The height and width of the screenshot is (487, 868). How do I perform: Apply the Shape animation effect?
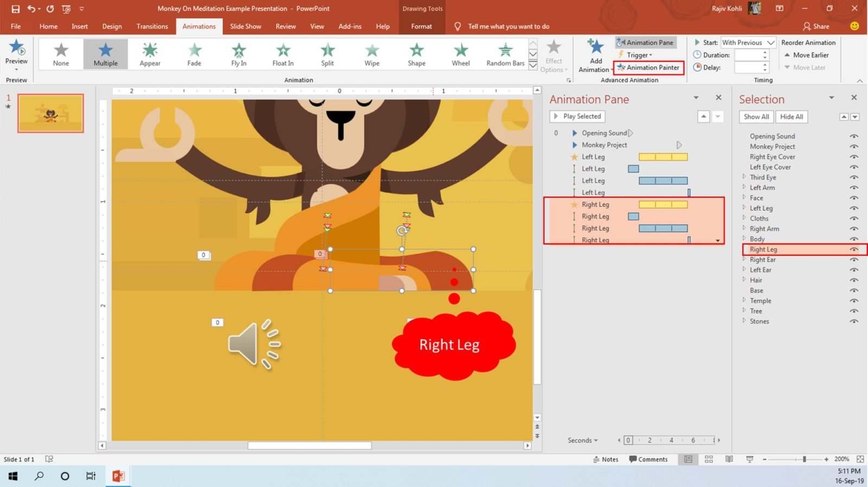coord(417,54)
